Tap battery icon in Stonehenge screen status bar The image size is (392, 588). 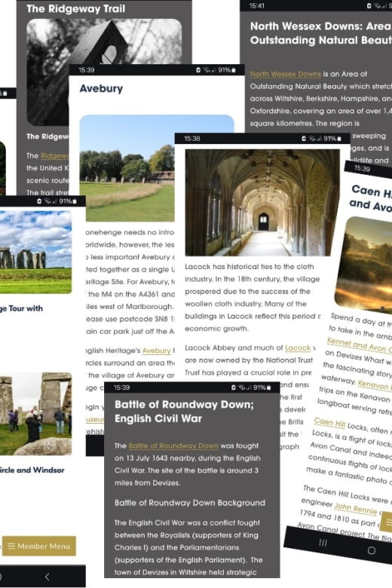(75, 201)
